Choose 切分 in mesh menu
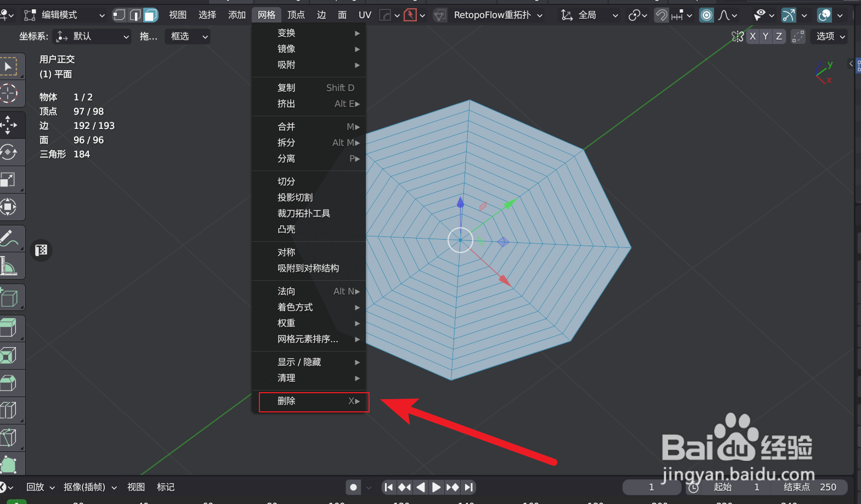 coord(309,182)
